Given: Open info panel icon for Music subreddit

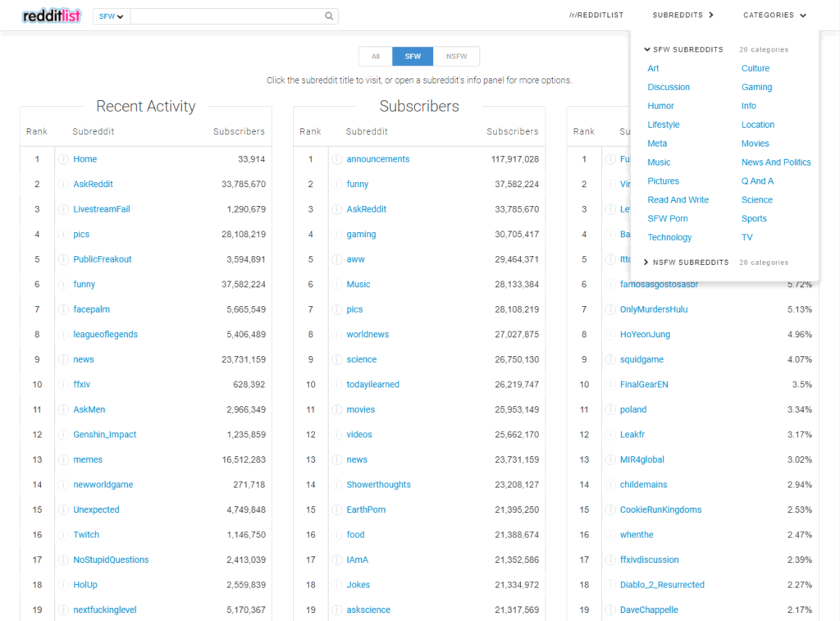Looking at the screenshot, I should (x=336, y=285).
